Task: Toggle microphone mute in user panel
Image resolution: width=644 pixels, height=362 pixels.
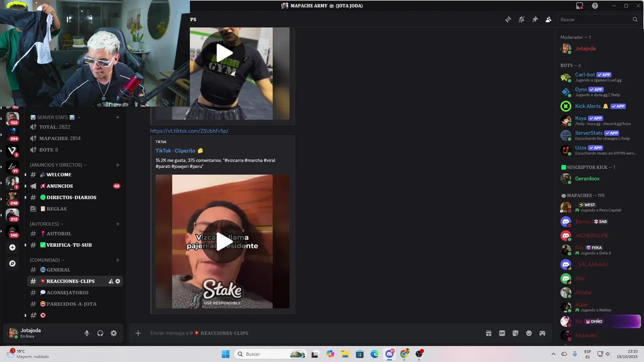Action: pos(87,333)
